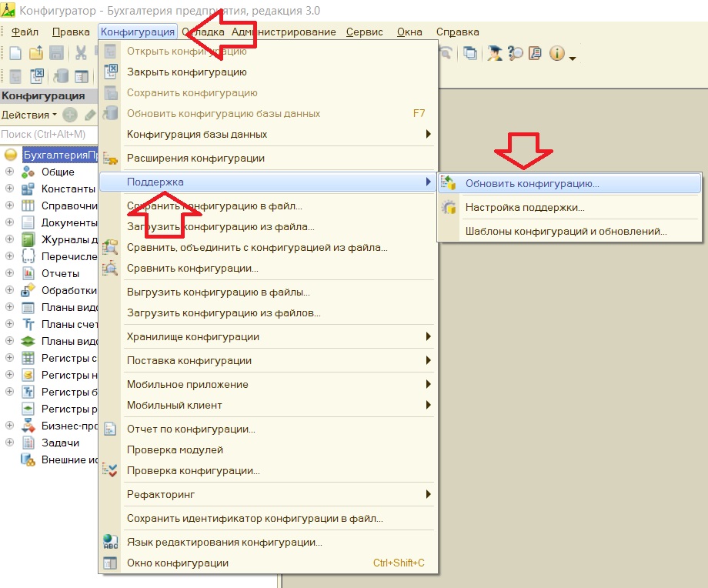Click the Open configuration icon in second toolbar row
708x588 pixels.
pos(15,76)
